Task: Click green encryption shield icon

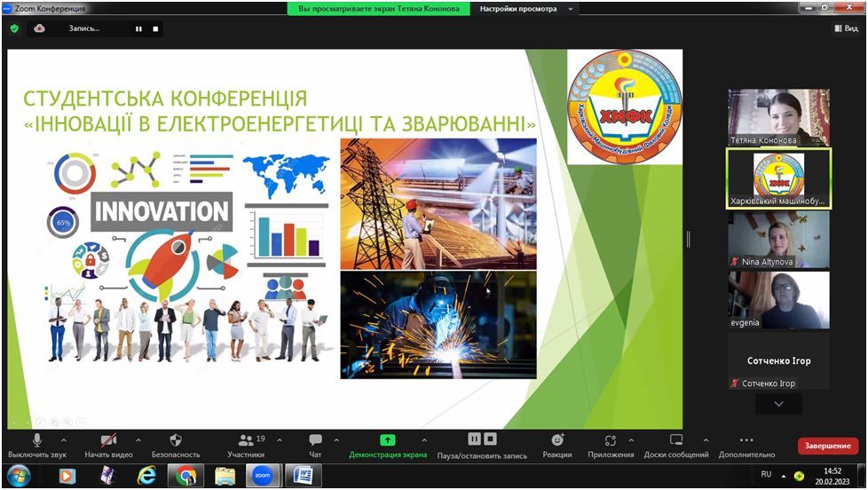Action: (14, 28)
